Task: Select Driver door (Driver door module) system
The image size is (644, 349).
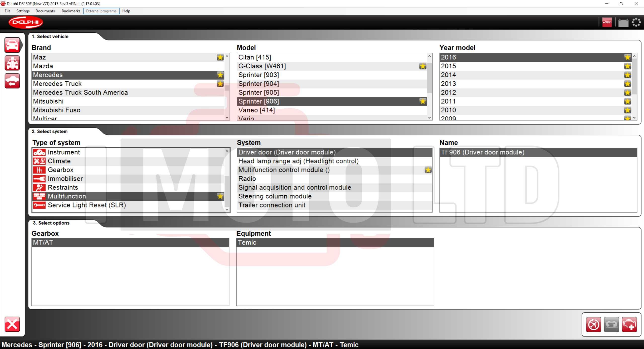Action: click(x=334, y=152)
